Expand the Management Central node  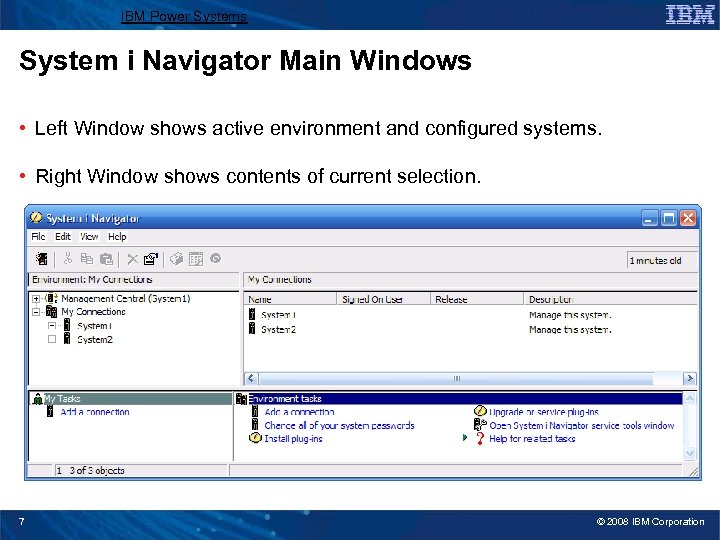[36, 299]
